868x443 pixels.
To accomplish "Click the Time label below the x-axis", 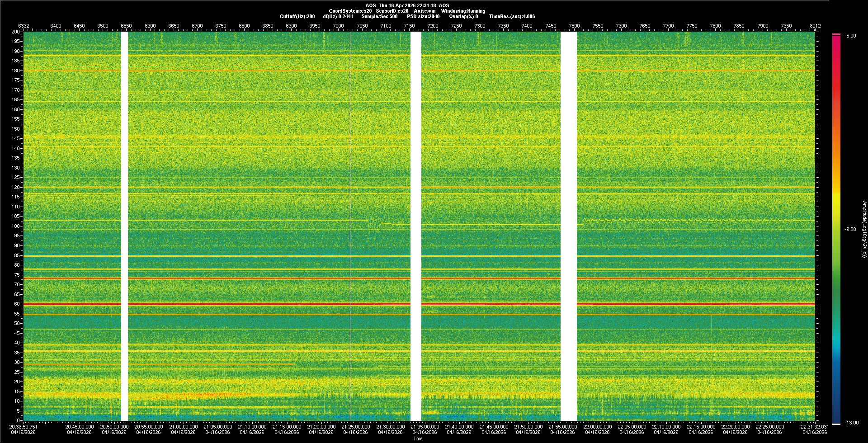I will 418,438.
